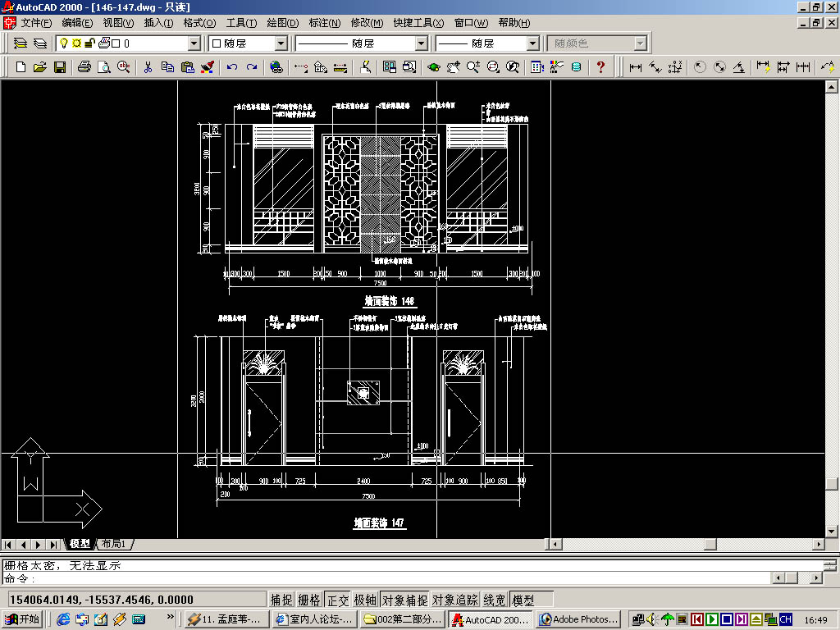
Task: Select the Linear Dimension icon
Action: [x=636, y=67]
